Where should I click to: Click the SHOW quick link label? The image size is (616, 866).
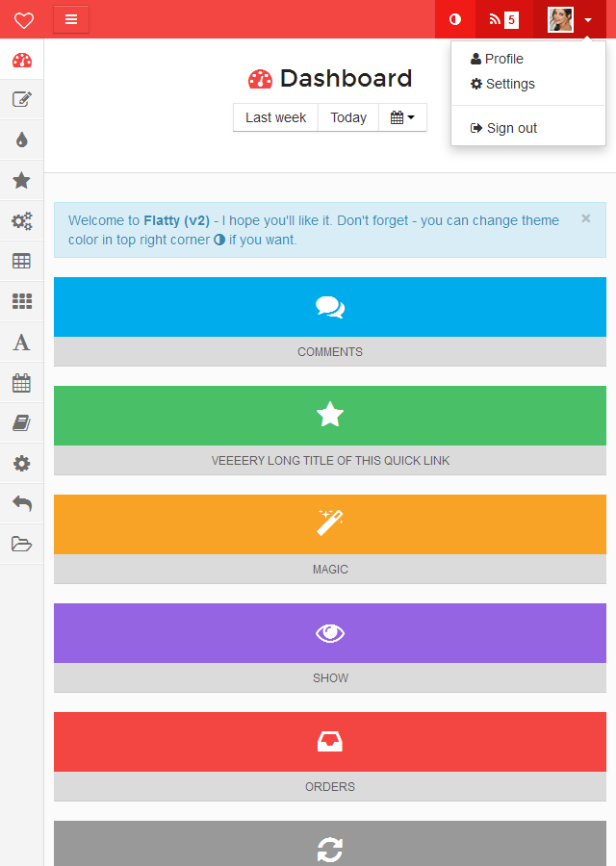click(330, 678)
